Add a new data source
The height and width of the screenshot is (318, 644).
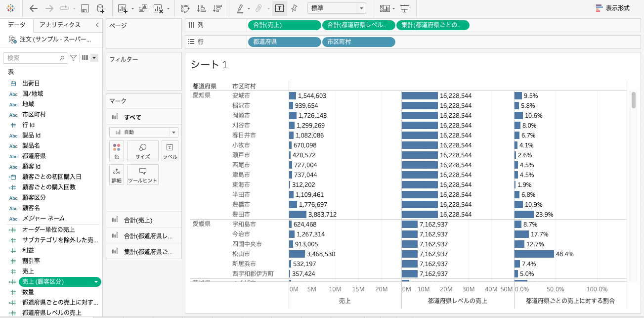(102, 8)
